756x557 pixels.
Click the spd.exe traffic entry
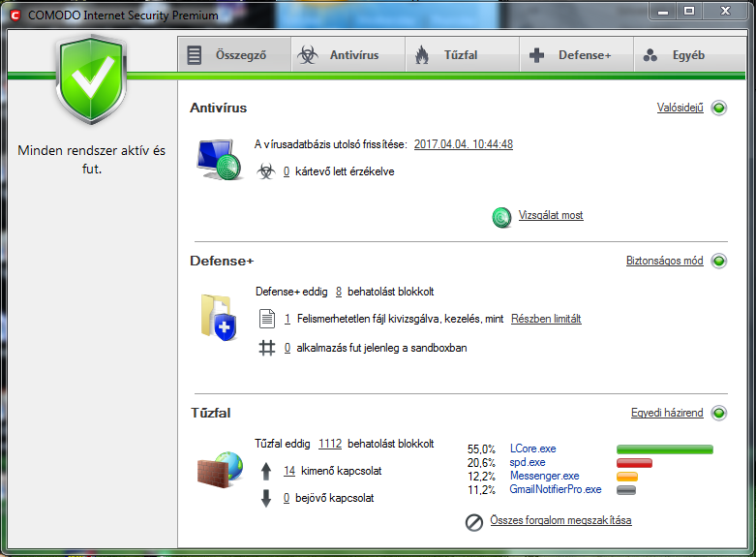point(528,462)
